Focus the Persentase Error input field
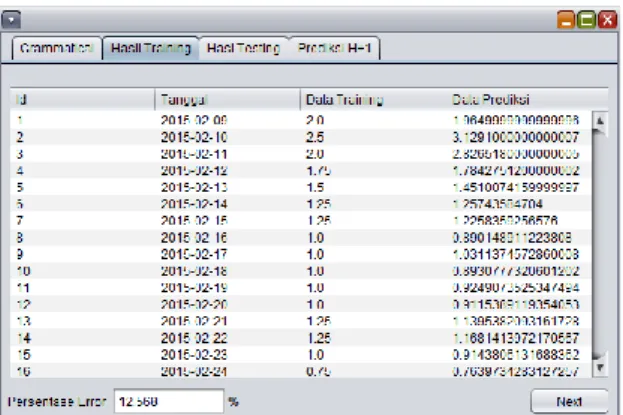The image size is (623, 415). (169, 401)
